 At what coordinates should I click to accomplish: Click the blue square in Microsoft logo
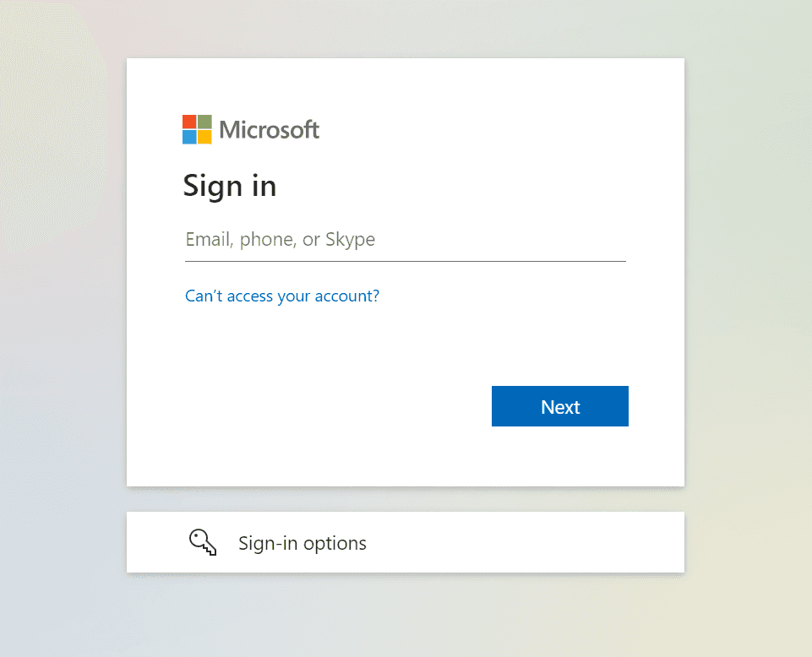[189, 137]
